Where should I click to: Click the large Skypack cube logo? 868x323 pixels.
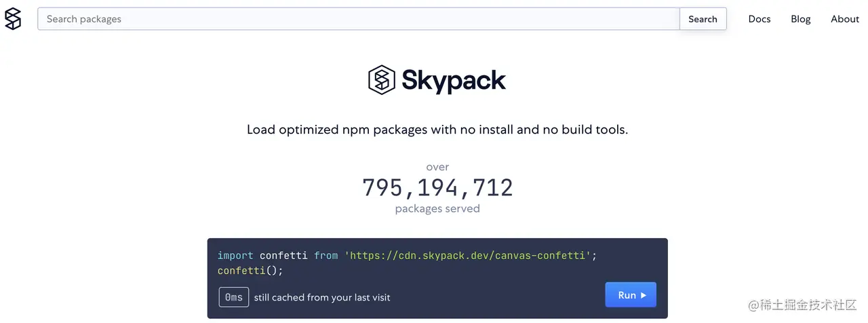pyautogui.click(x=382, y=80)
